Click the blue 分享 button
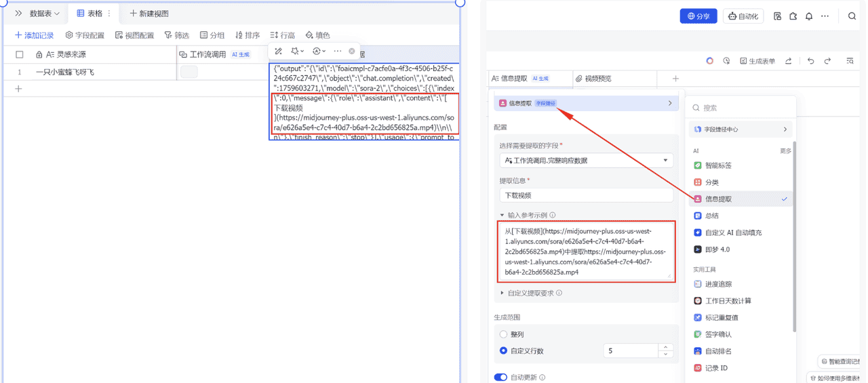The width and height of the screenshot is (868, 383). click(698, 16)
